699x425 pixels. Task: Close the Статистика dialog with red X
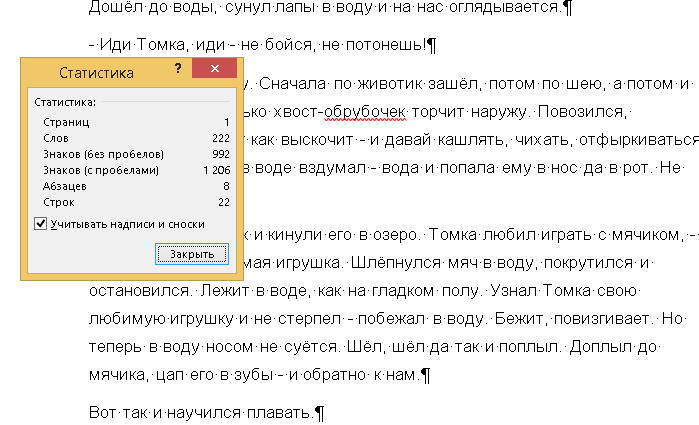(214, 68)
